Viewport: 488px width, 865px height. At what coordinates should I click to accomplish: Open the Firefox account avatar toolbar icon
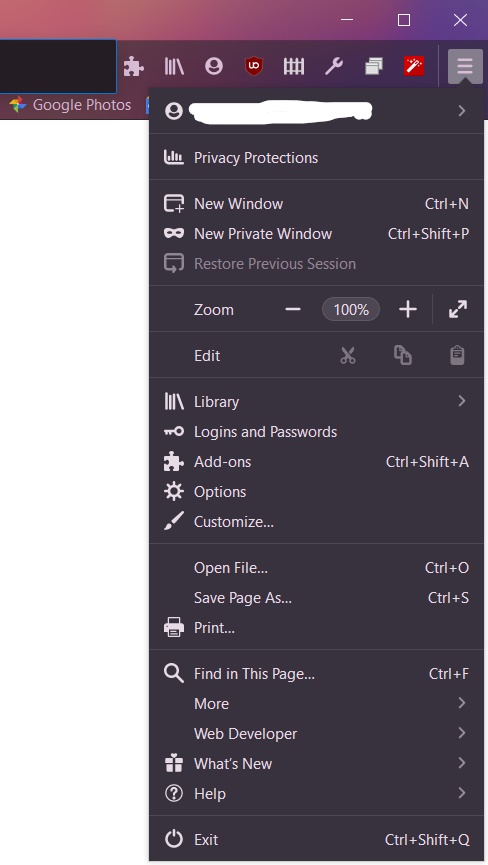pyautogui.click(x=214, y=67)
